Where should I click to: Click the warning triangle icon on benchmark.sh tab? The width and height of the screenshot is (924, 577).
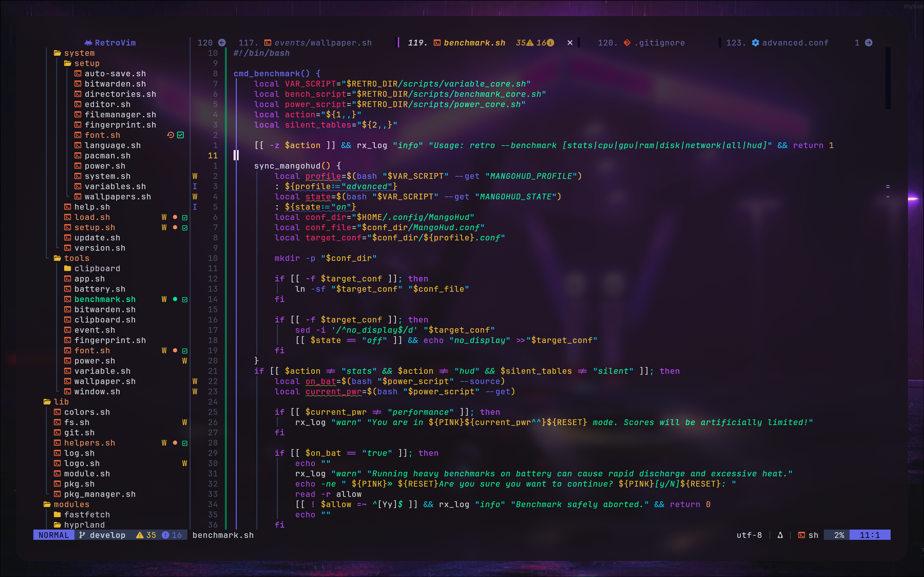pos(530,43)
